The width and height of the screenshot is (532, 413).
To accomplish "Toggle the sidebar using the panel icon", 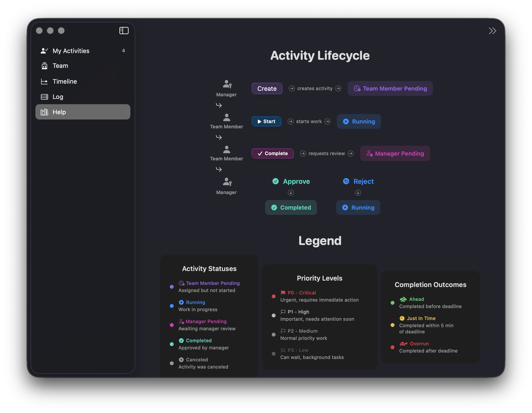I will (x=124, y=30).
